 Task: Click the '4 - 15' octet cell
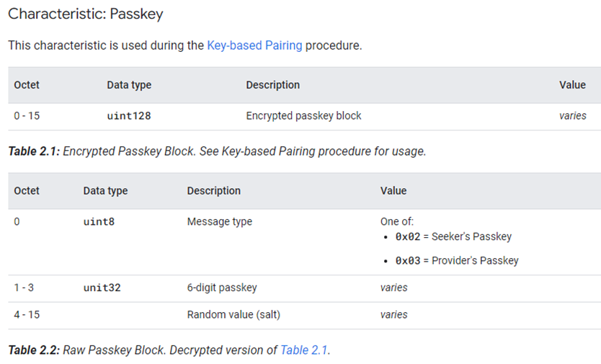[x=27, y=314]
